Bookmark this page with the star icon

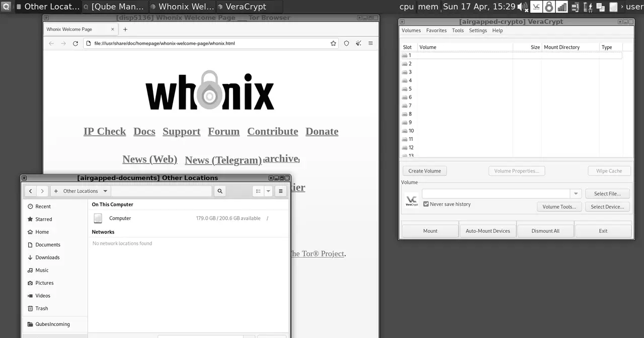tap(333, 43)
